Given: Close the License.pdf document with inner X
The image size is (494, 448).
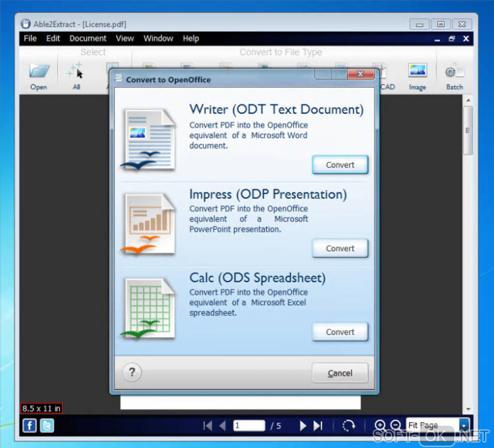Looking at the screenshot, I should [x=466, y=39].
